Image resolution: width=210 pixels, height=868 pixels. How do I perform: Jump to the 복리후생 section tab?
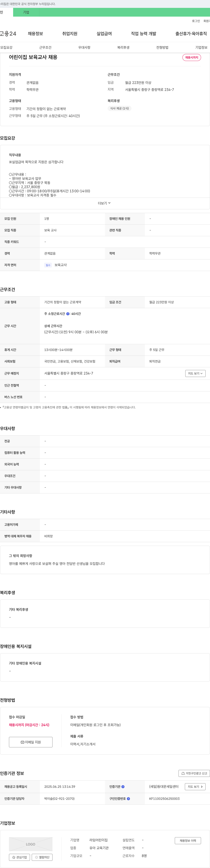[x=123, y=47]
